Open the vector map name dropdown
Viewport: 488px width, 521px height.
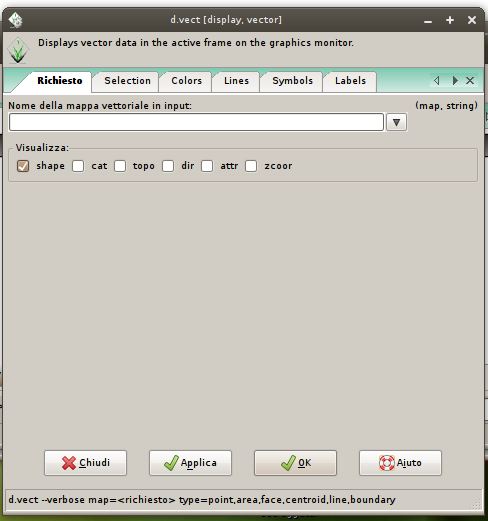[x=396, y=122]
